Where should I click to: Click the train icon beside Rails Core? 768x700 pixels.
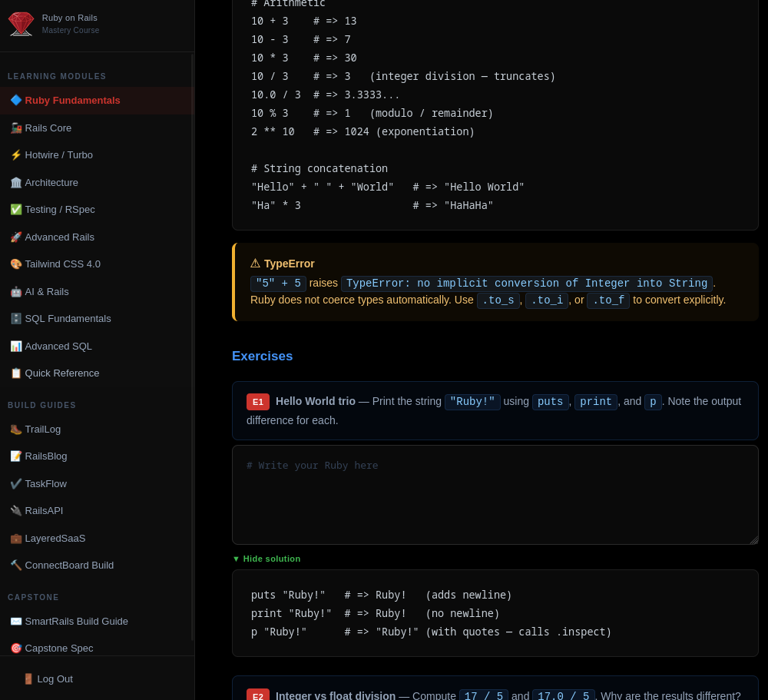point(16,128)
